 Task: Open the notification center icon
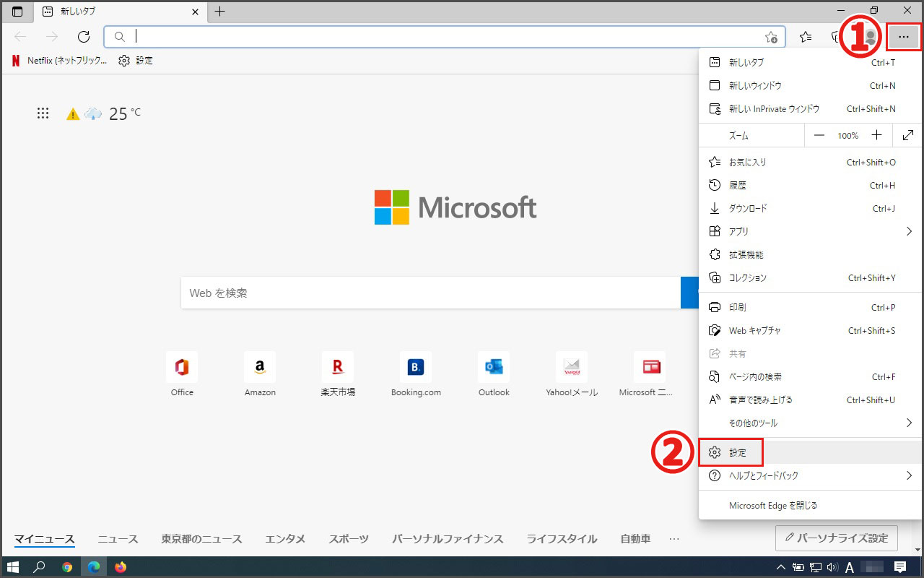click(900, 567)
